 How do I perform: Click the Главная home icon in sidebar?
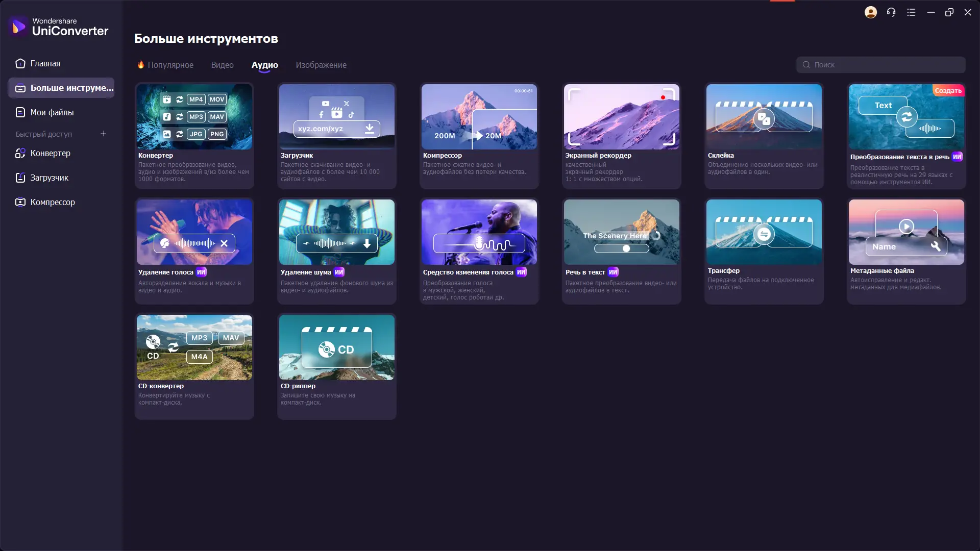(x=20, y=64)
